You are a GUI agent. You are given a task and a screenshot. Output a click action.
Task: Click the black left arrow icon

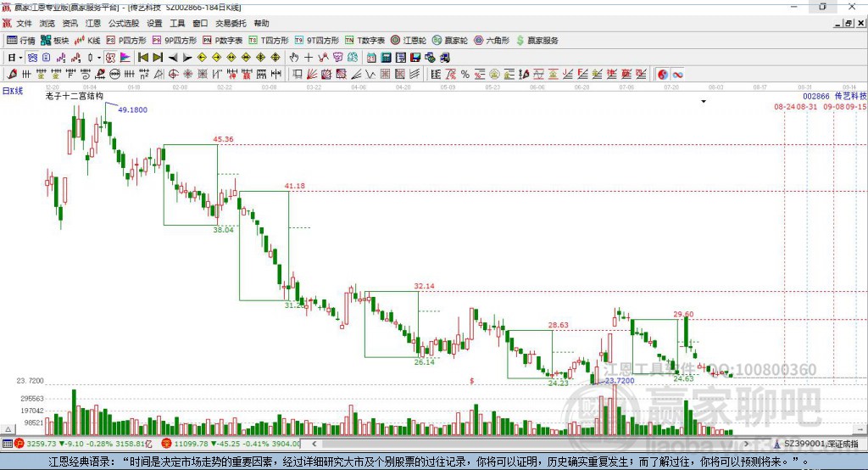click(173, 58)
